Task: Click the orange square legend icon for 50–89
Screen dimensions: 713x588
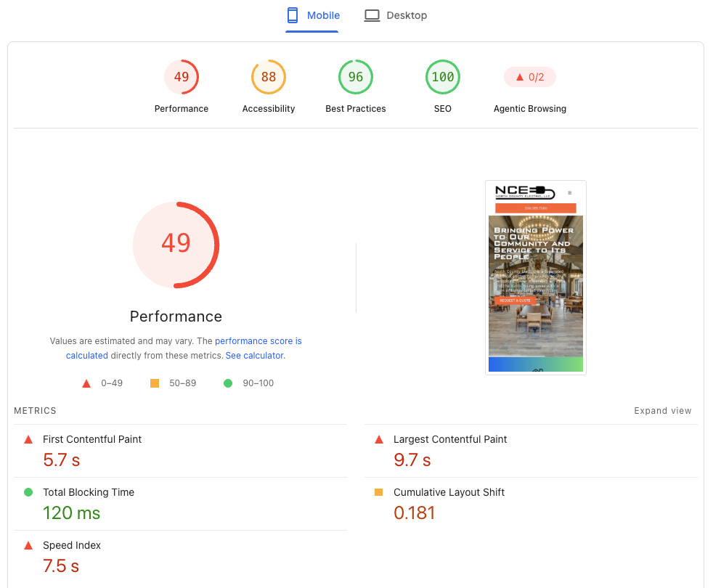Action: [155, 383]
